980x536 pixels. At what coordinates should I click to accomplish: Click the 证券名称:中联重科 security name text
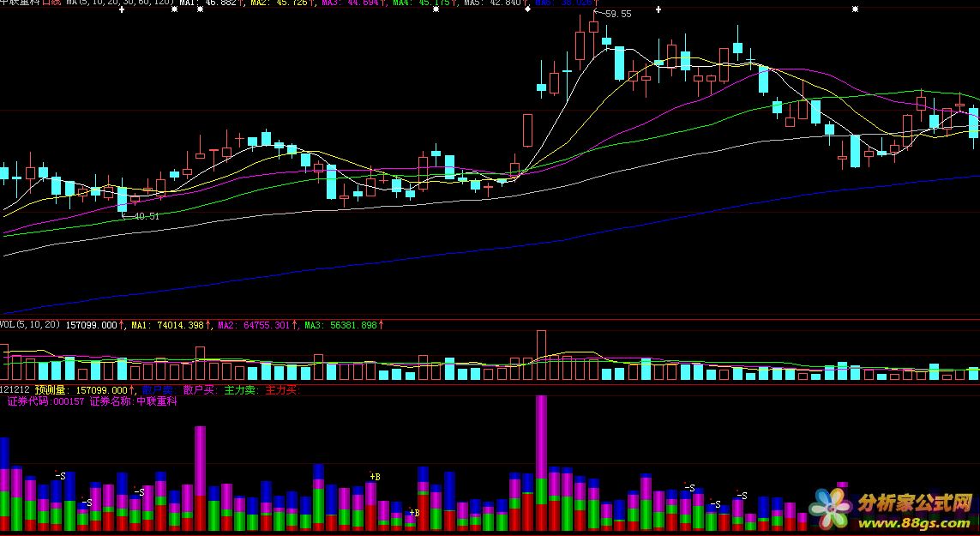click(134, 401)
